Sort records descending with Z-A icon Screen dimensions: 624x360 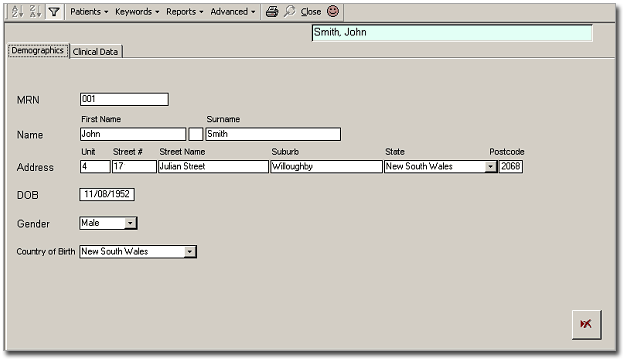[35, 12]
